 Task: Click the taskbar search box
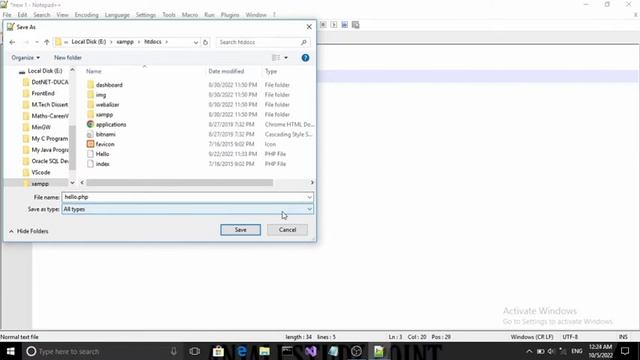click(x=102, y=351)
